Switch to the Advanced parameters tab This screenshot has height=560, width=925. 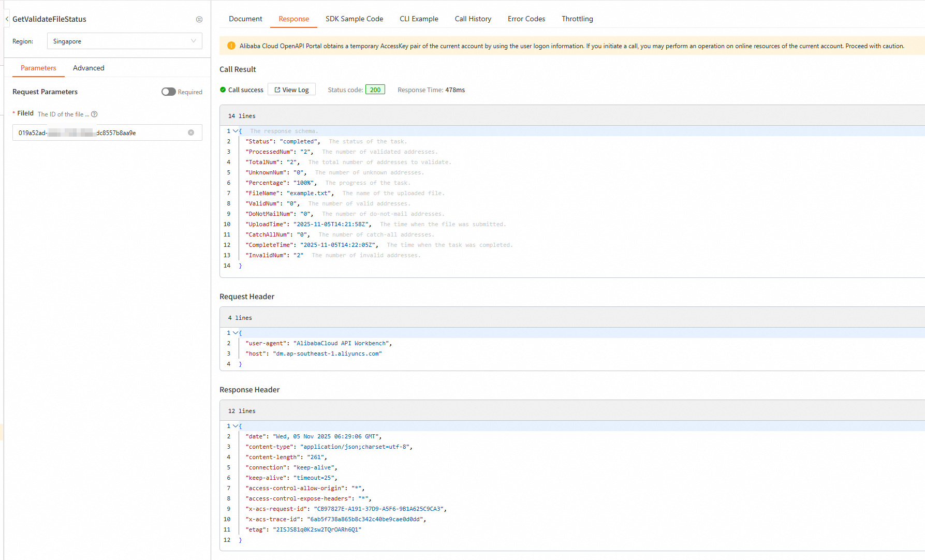(x=89, y=68)
